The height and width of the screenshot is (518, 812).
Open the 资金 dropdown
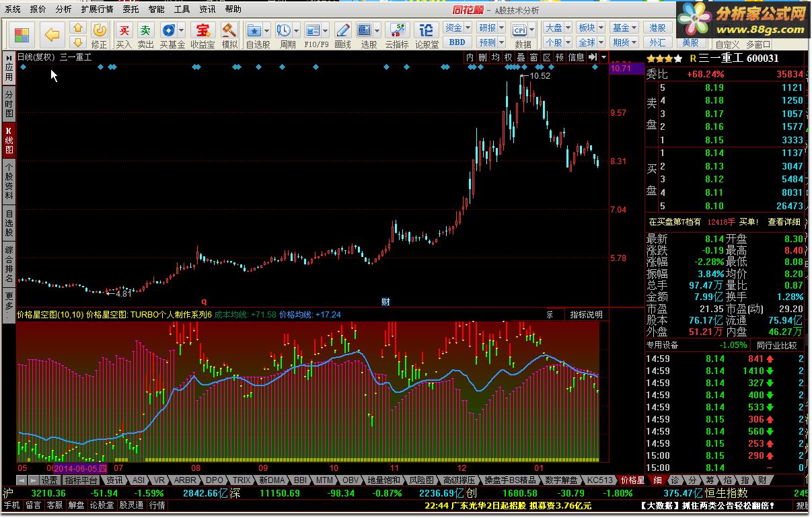click(457, 28)
